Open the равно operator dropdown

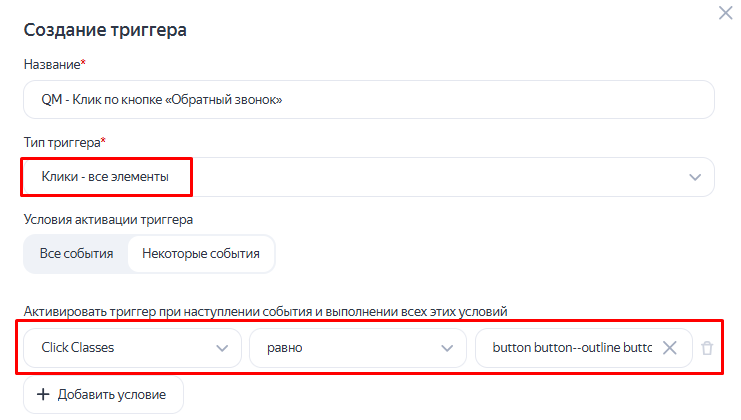click(x=358, y=348)
